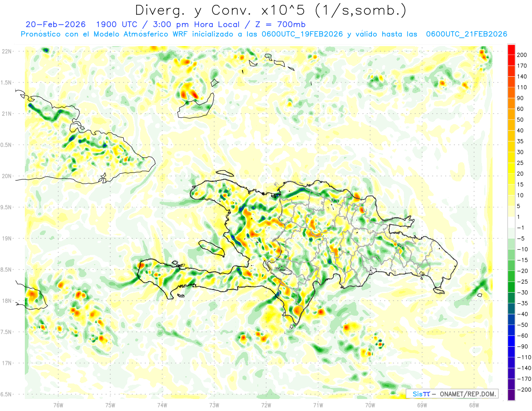Click the '71W' longitude label
The image size is (532, 411).
coord(318,404)
